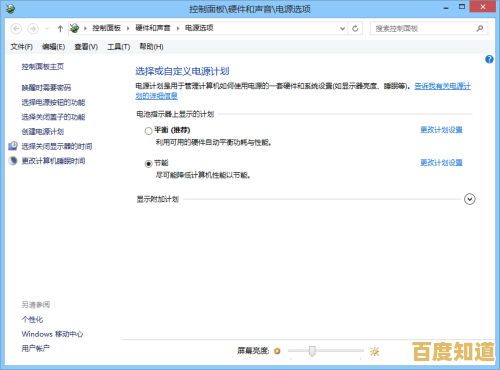This screenshot has height=370, width=500.
Task: Open the 工具(T) menu
Action: 118,47
